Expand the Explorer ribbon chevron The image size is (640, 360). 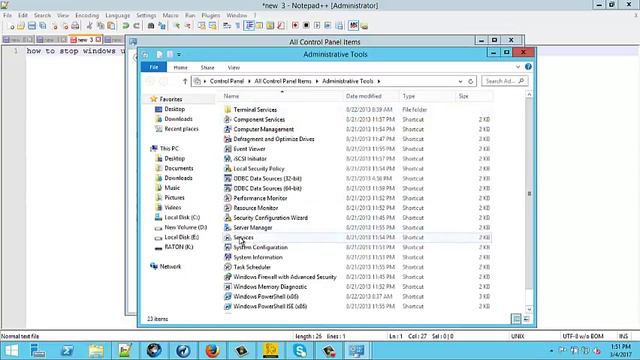[518, 67]
